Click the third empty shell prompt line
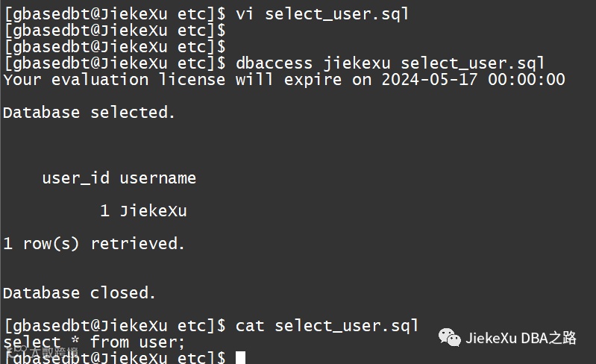 click(x=115, y=47)
